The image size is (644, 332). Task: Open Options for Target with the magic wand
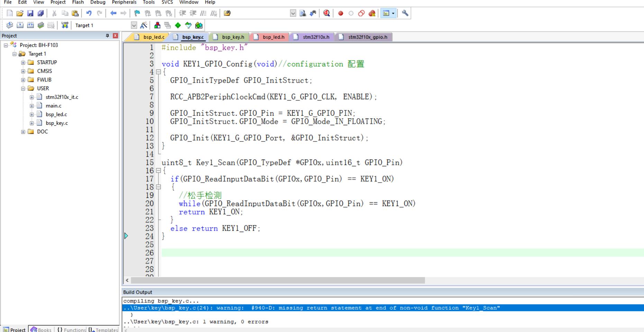click(144, 25)
